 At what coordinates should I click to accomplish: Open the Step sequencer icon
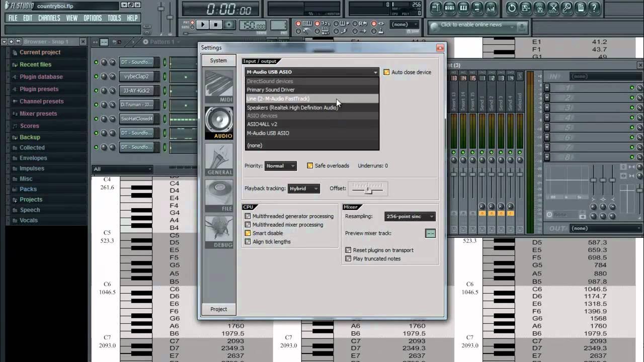coord(450,8)
